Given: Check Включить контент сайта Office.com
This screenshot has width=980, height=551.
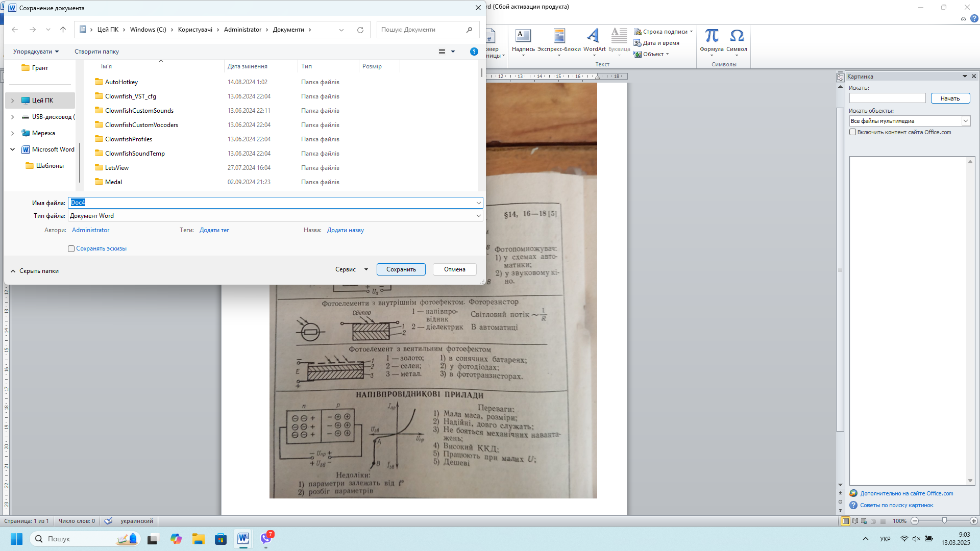Looking at the screenshot, I should (x=853, y=132).
